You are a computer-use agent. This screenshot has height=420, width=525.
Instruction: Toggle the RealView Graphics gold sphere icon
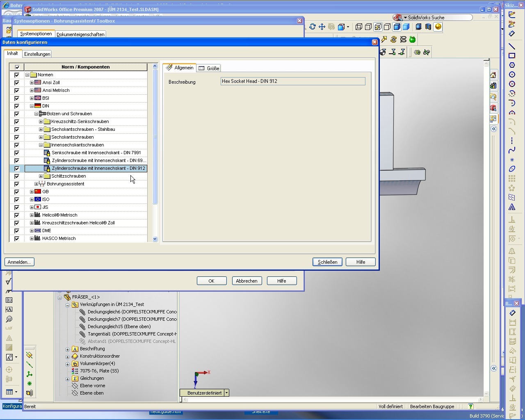(438, 27)
